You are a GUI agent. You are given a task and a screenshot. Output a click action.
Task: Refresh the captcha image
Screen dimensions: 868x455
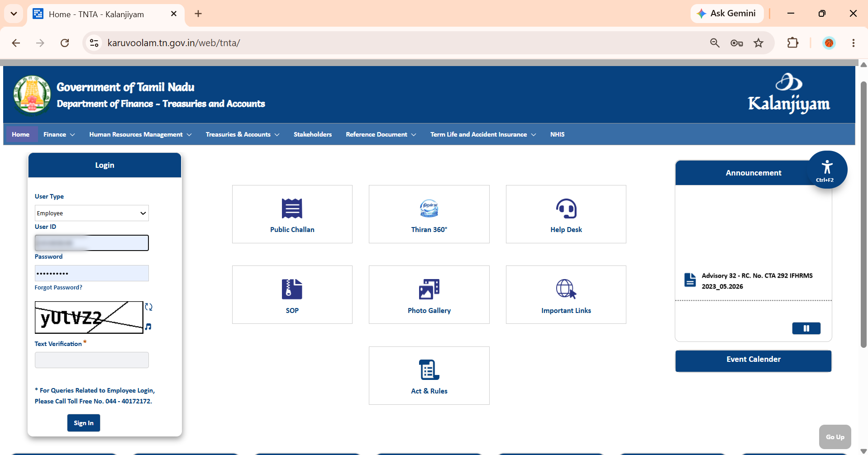tap(148, 307)
